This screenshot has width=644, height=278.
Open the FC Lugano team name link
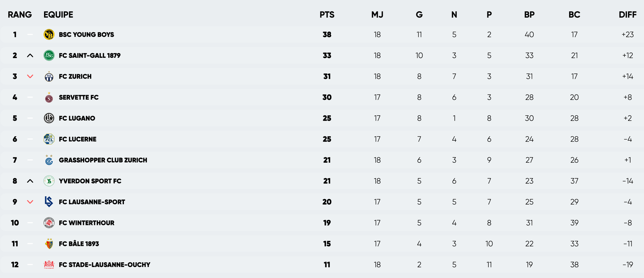pyautogui.click(x=77, y=118)
